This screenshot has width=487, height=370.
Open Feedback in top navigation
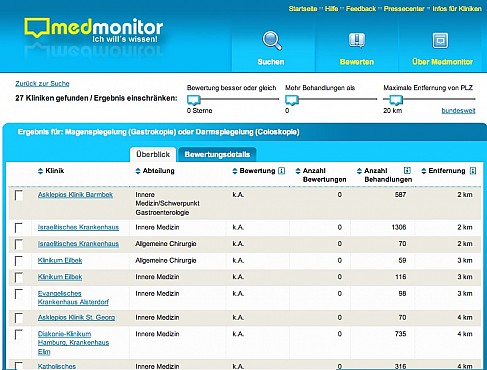point(361,9)
